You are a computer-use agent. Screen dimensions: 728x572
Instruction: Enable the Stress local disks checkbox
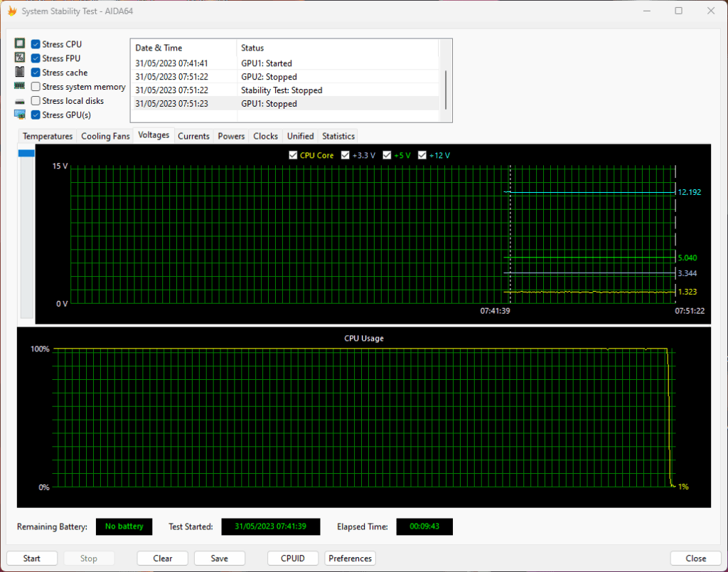click(x=36, y=101)
